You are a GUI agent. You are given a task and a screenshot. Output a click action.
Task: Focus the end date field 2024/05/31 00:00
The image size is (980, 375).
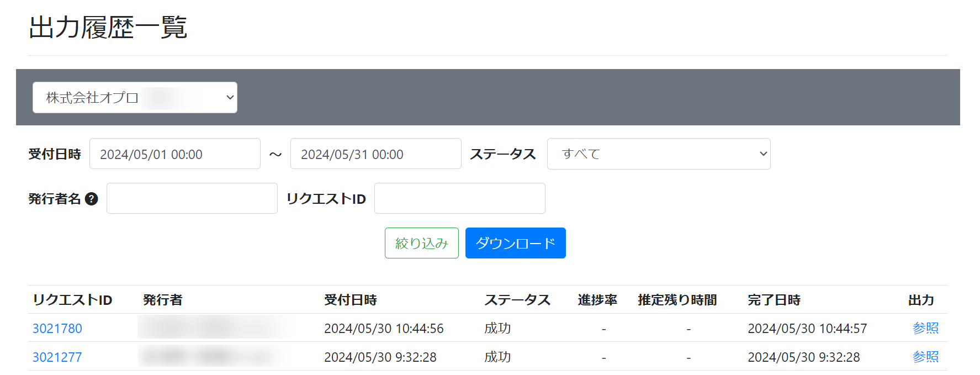pyautogui.click(x=375, y=154)
